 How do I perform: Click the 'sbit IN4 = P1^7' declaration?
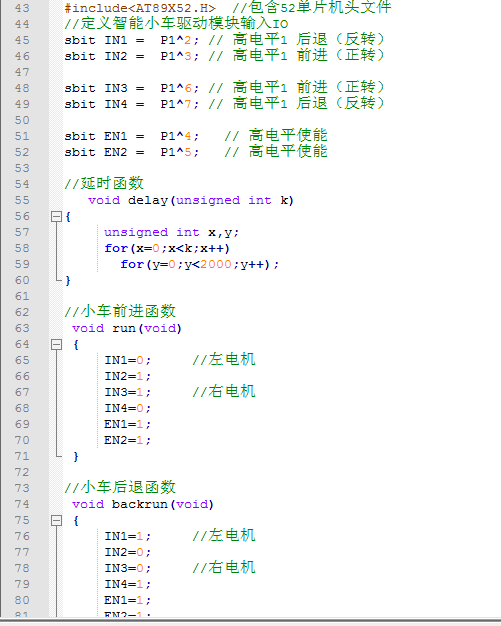pyautogui.click(x=131, y=104)
